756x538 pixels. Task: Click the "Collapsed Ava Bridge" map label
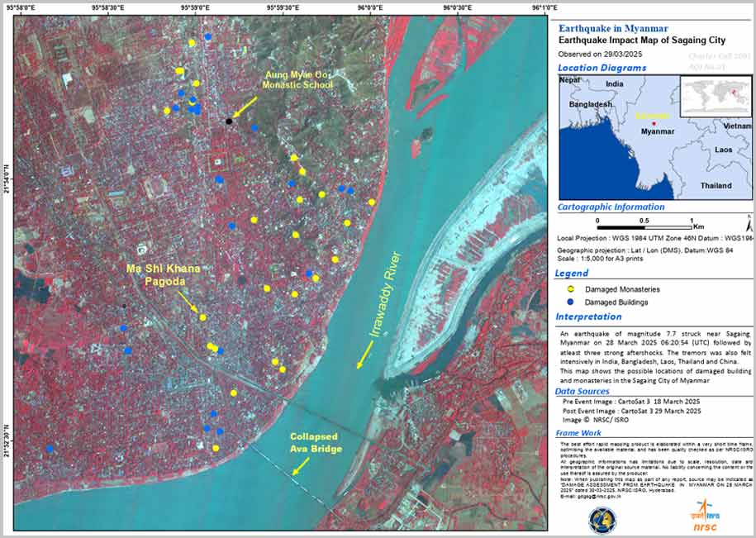tap(316, 442)
